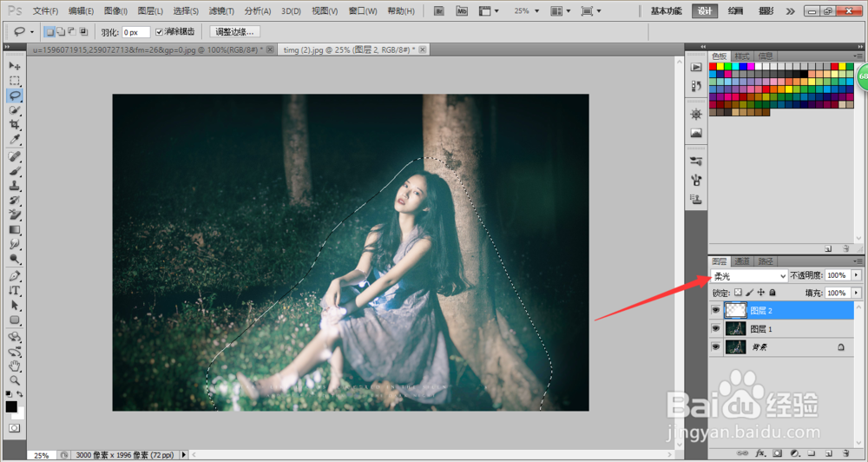Screen dimensions: 868x462
Task: Select the History Brush tool
Action: [15, 201]
